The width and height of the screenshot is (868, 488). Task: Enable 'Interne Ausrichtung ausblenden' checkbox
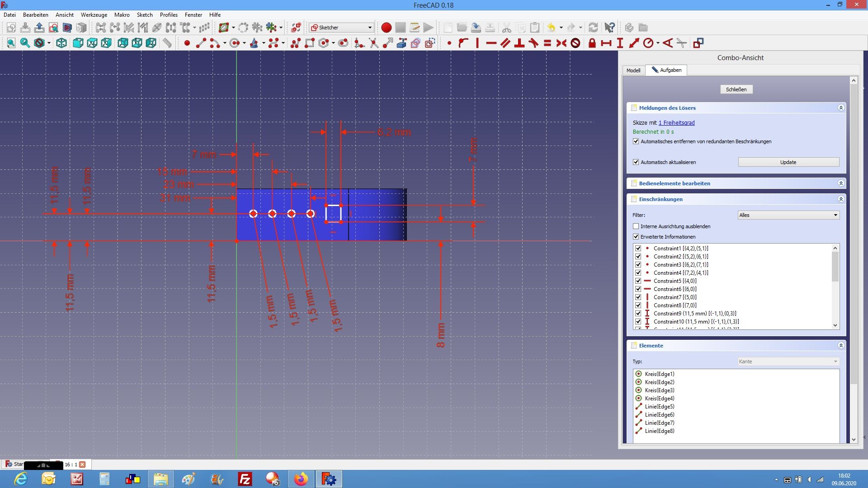point(636,226)
